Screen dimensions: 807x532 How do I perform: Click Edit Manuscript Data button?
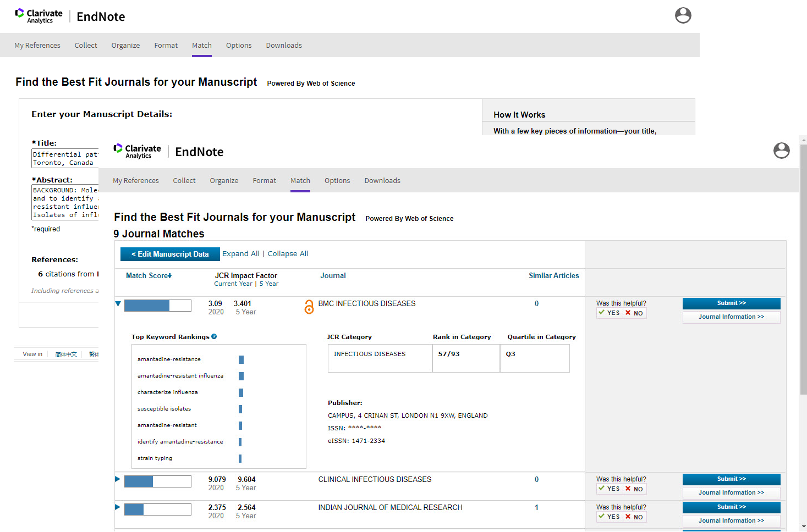point(170,254)
